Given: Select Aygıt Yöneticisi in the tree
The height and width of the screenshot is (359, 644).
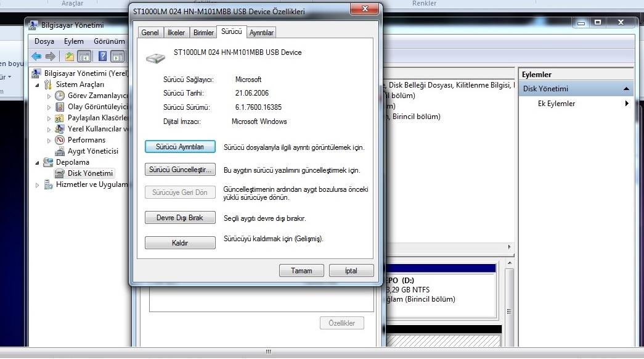Looking at the screenshot, I should click(x=93, y=151).
